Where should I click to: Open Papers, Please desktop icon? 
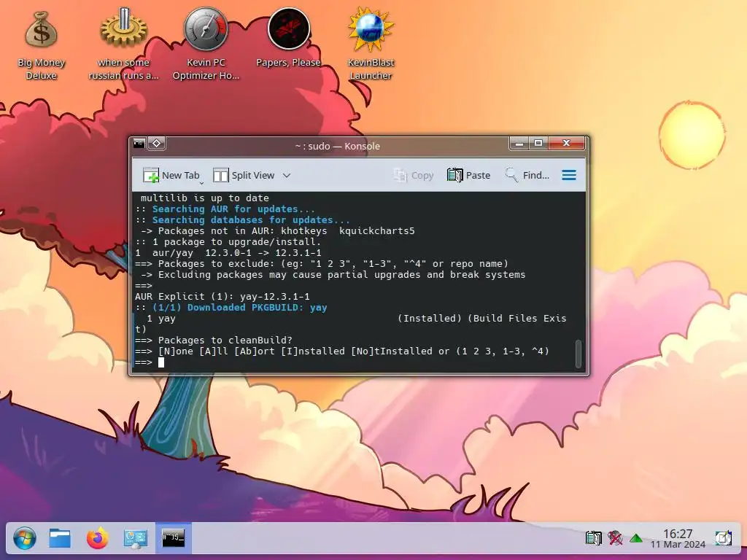pyautogui.click(x=288, y=38)
